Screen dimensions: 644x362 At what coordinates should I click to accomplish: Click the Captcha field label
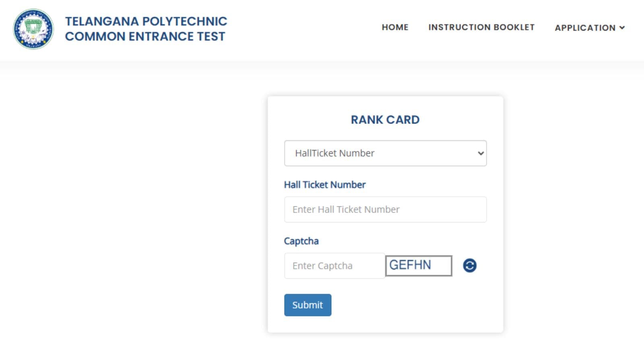pos(301,241)
